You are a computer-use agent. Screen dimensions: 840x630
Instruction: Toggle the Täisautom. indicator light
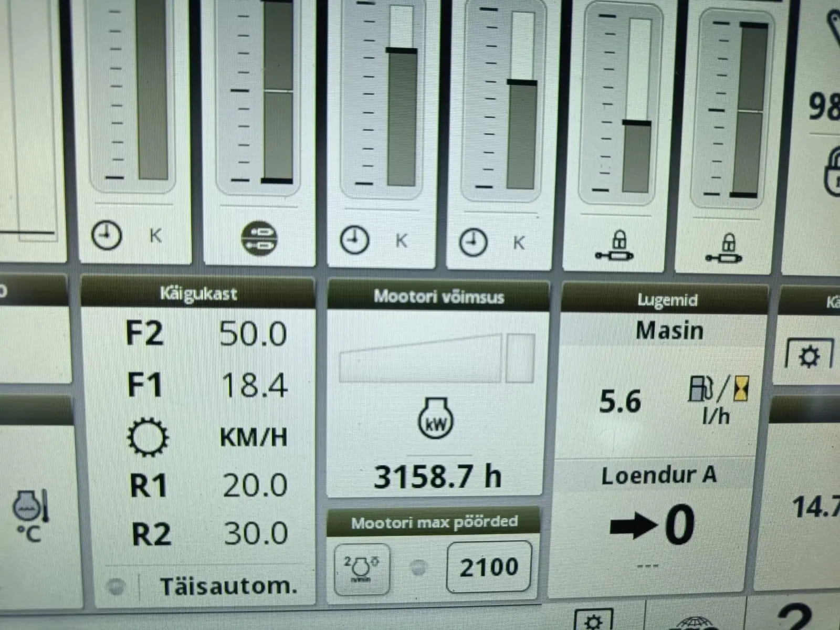pos(116,586)
